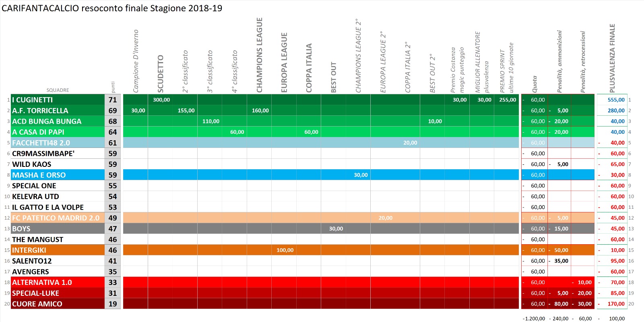
Task: Click the CARIFANTACALCIO resoconto finale title
Action: click(112, 8)
